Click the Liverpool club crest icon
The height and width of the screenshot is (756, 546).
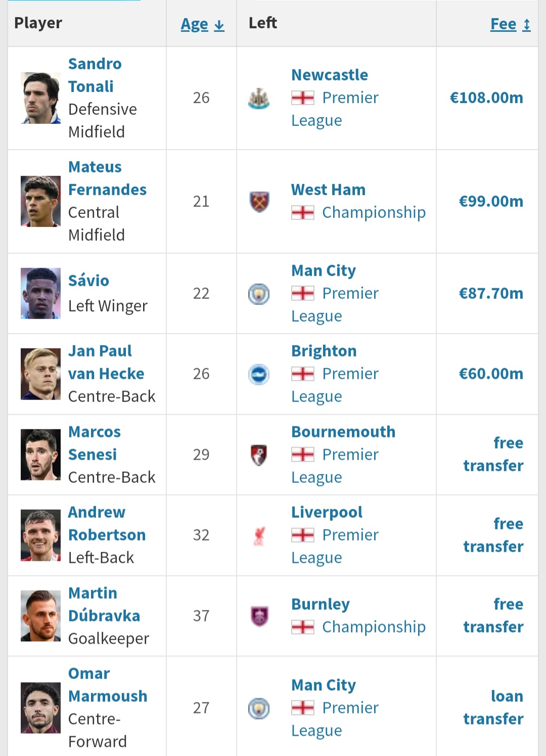[259, 536]
